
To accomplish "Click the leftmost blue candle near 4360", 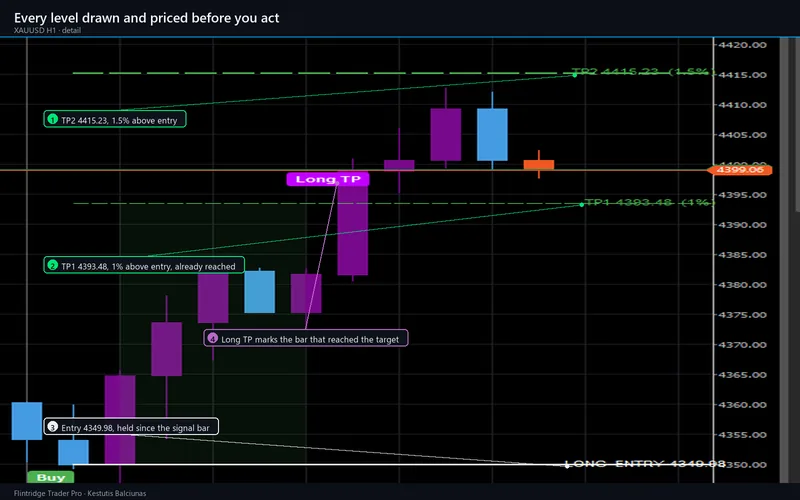I will point(27,421).
